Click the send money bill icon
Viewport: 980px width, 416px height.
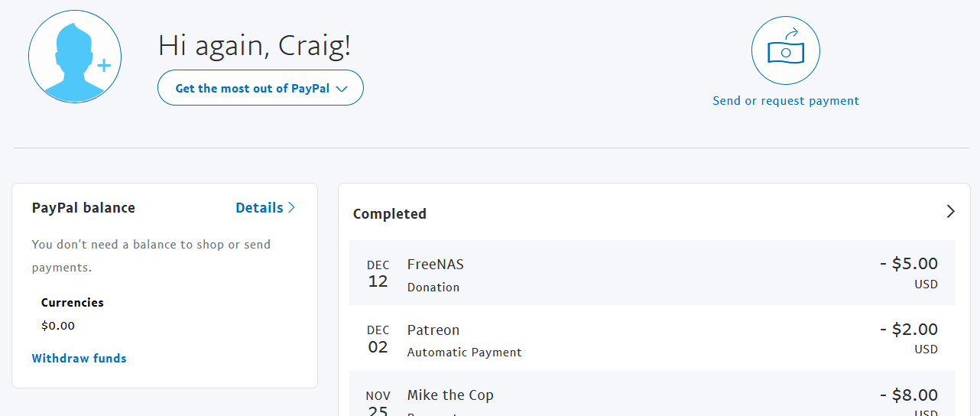[786, 50]
